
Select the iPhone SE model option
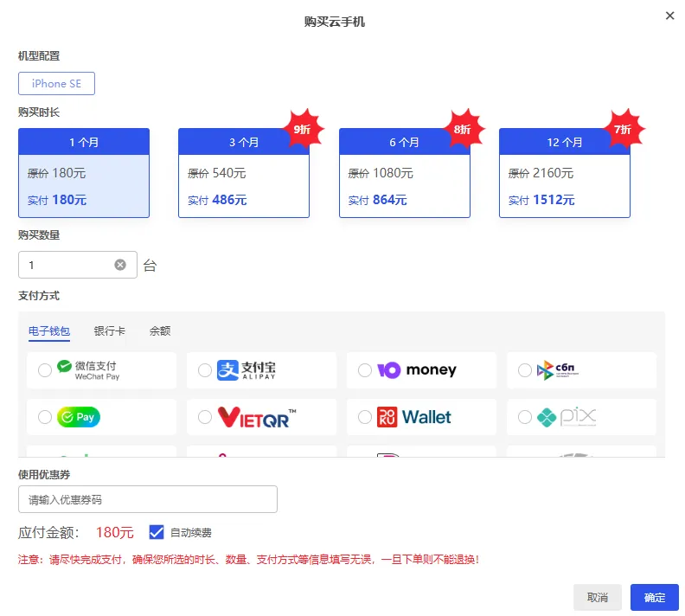pos(56,83)
